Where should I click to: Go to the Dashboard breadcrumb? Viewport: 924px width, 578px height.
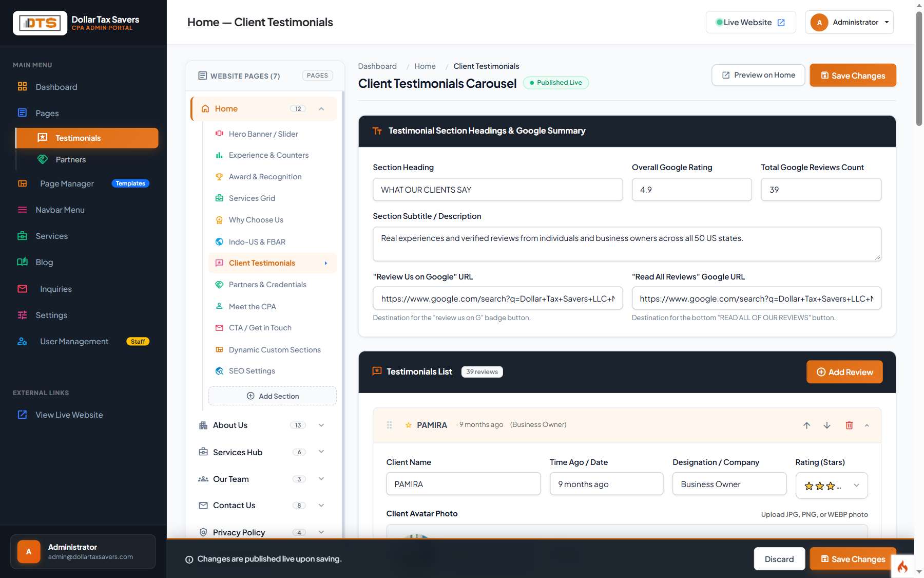coord(377,66)
